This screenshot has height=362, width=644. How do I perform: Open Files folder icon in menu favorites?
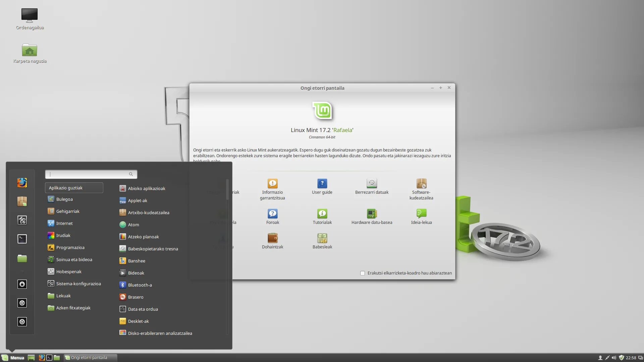coord(22,258)
